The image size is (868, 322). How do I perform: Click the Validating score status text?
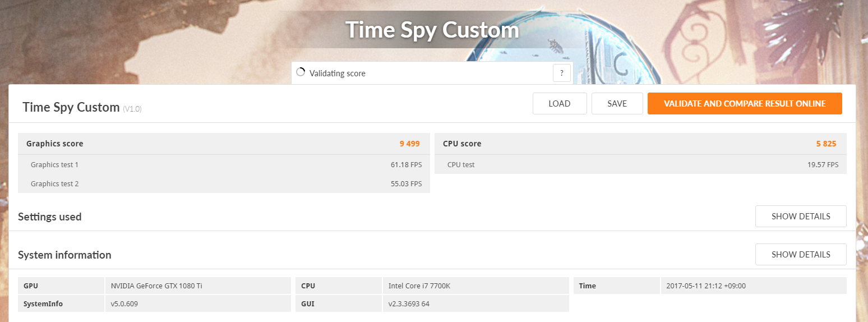(x=338, y=73)
